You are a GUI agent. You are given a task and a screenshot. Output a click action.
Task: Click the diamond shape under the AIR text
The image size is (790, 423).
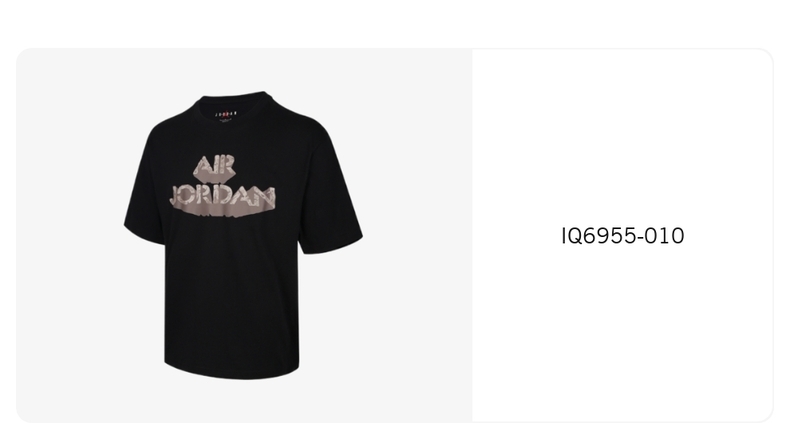[215, 176]
